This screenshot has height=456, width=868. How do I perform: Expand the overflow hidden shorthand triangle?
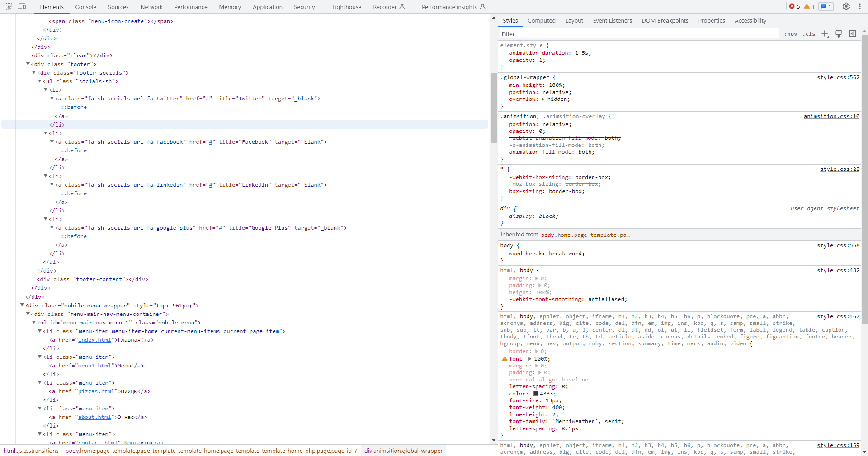tap(543, 99)
